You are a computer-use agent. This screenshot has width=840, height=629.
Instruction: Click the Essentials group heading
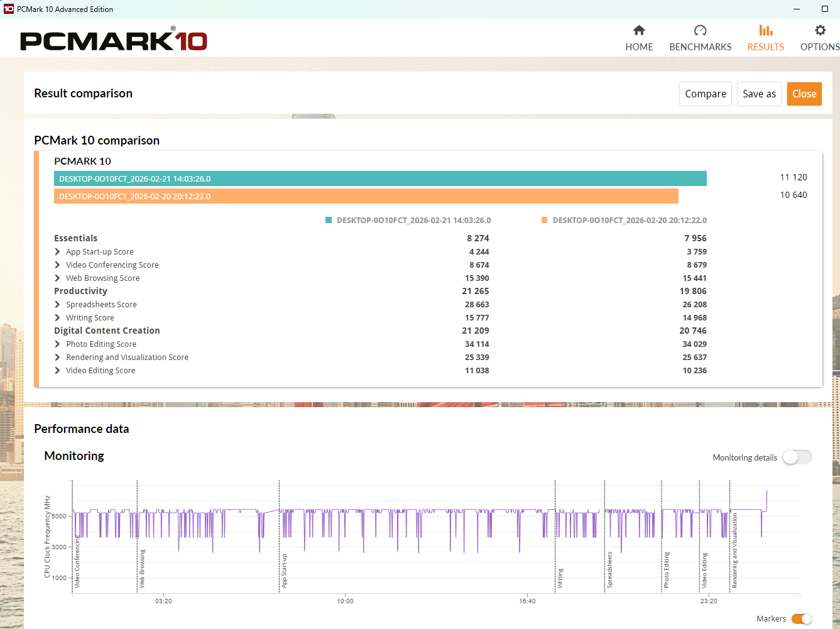coord(76,238)
